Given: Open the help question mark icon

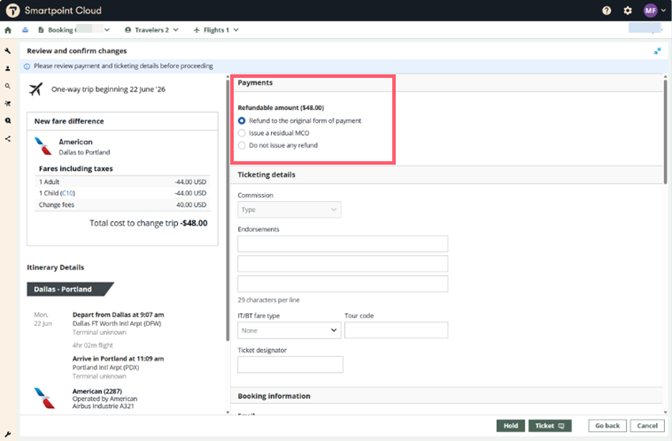Looking at the screenshot, I should point(607,10).
